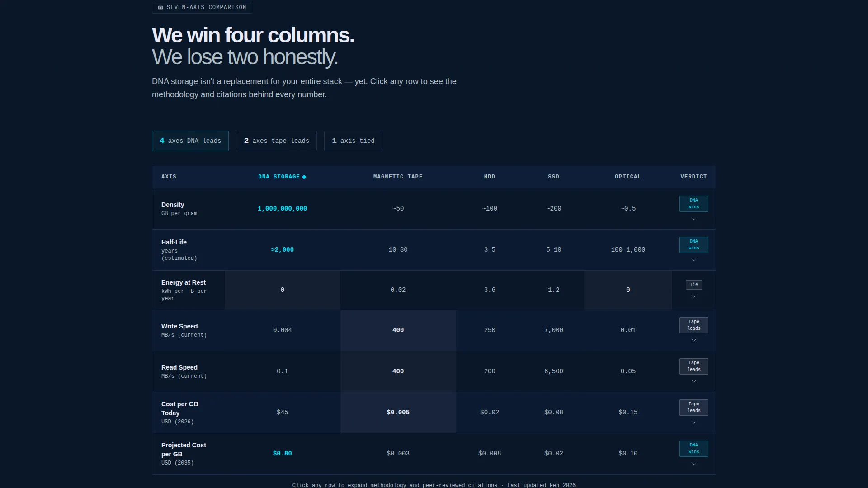Expand the Density row chevron
Viewport: 868px width, 488px height.
pyautogui.click(x=694, y=219)
